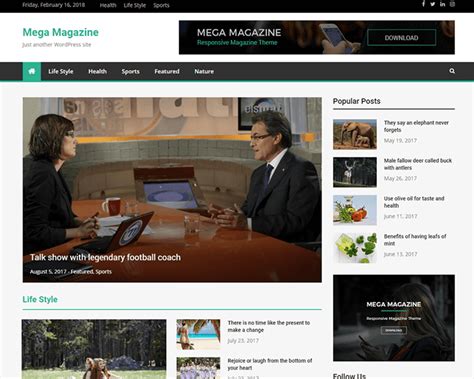Click the Sports category under the hero title

tap(104, 272)
